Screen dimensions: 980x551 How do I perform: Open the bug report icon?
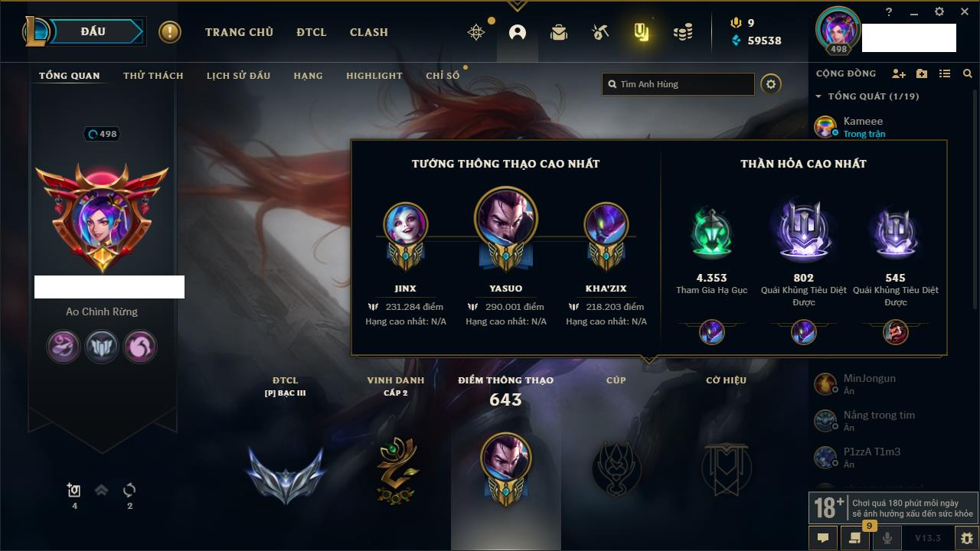(x=967, y=538)
